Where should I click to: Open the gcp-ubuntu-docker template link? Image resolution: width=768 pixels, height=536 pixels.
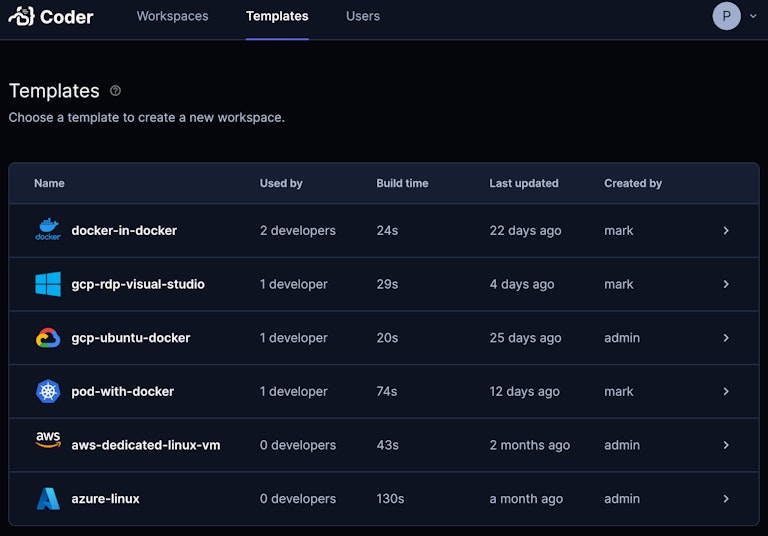click(x=131, y=338)
